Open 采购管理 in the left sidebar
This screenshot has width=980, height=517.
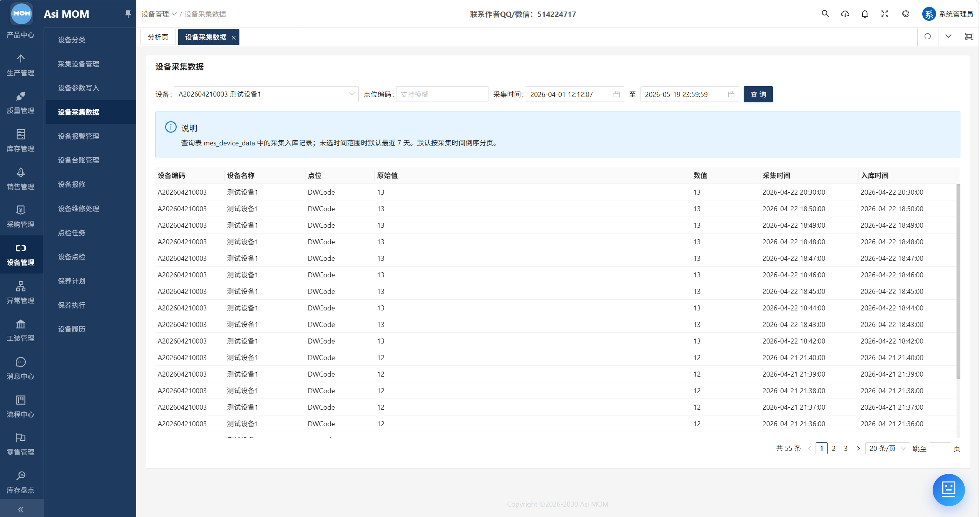(x=21, y=217)
